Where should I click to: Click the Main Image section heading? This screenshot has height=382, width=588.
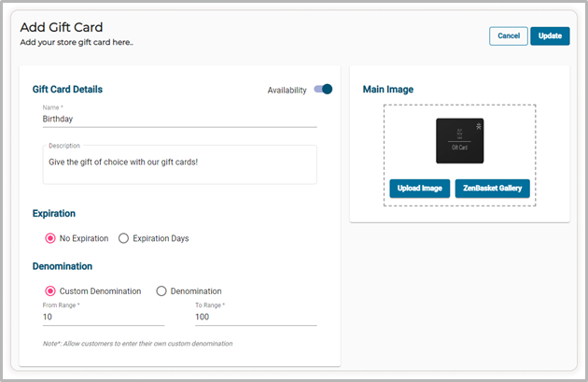tap(387, 90)
